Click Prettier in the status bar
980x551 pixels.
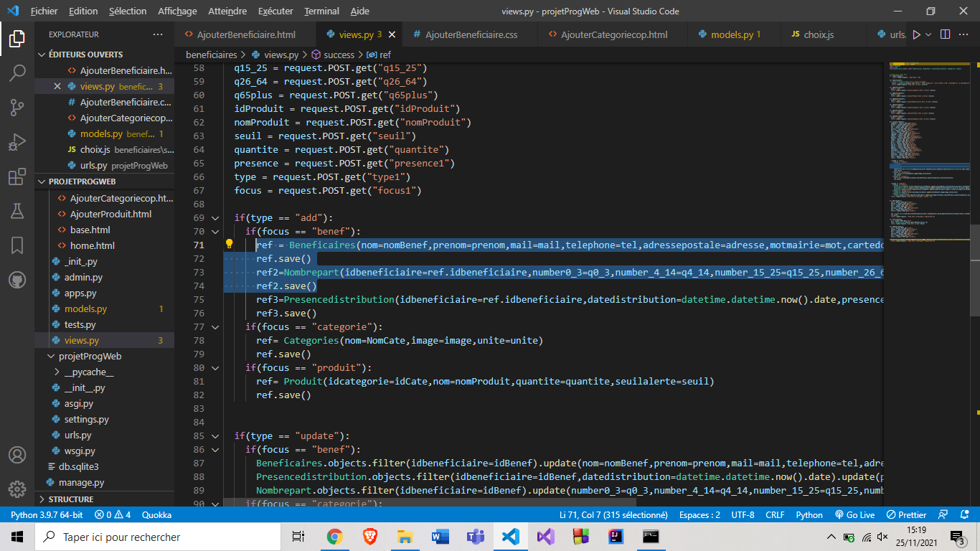point(906,514)
